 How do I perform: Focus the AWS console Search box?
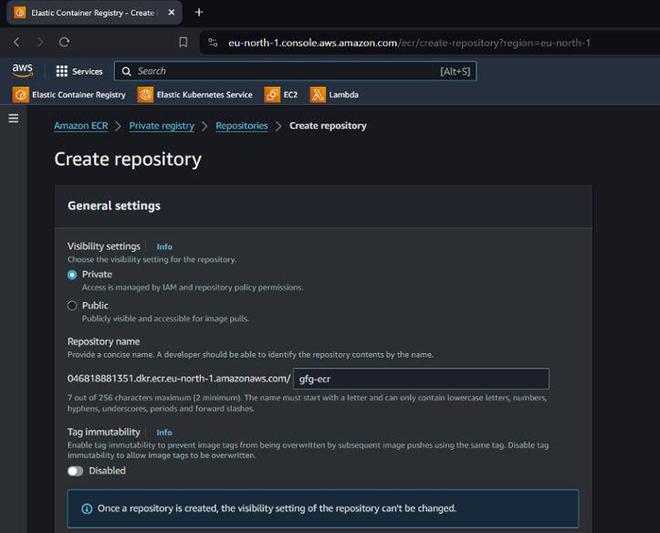pos(295,71)
